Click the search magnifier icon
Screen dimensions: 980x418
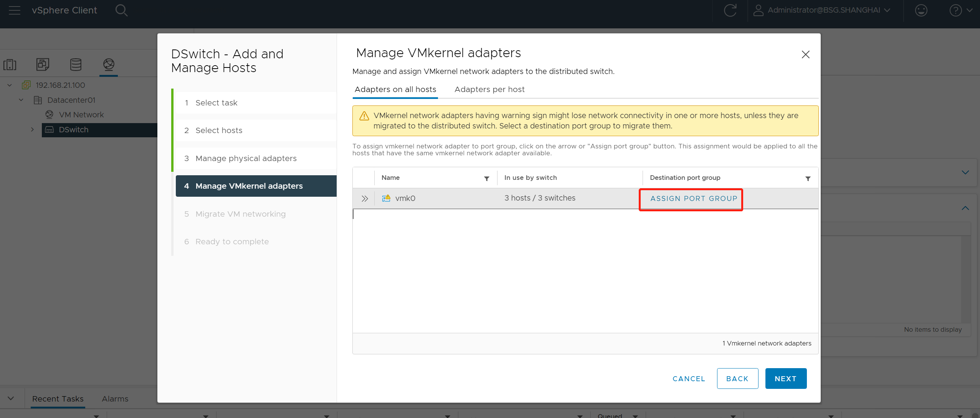[121, 10]
